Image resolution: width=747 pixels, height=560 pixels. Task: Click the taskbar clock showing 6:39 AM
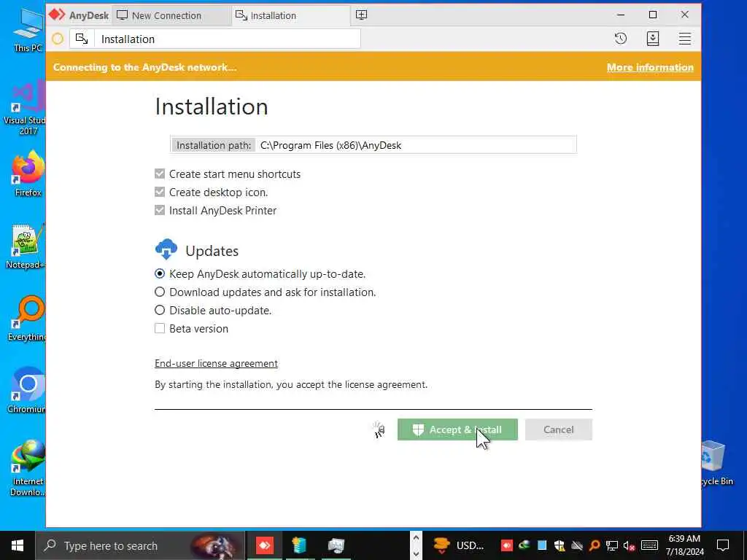coord(684,545)
